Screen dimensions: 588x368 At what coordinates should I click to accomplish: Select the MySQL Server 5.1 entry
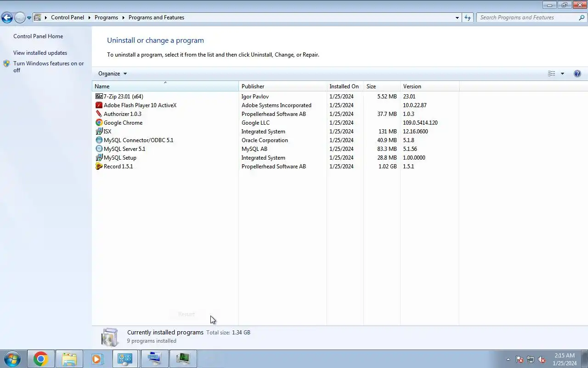click(x=124, y=149)
